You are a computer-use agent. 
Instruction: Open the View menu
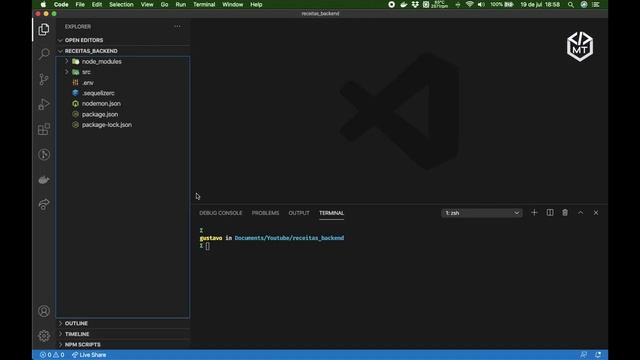tap(147, 4)
